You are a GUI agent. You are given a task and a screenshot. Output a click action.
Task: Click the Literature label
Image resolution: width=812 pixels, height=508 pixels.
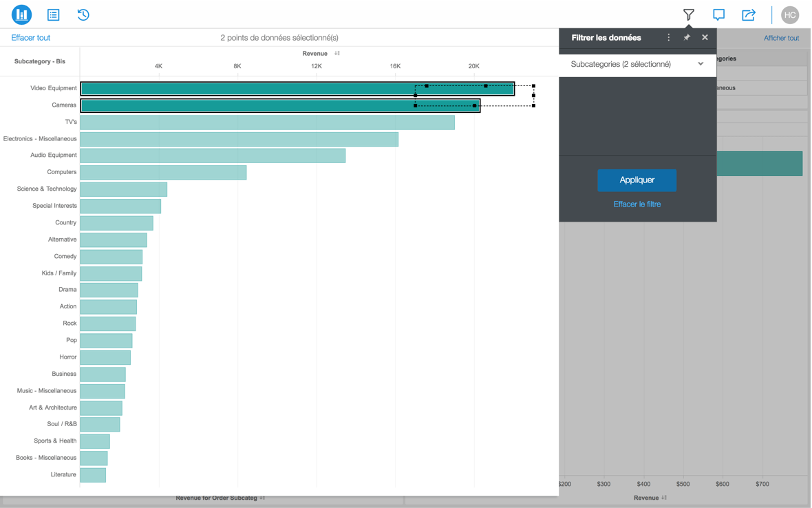click(63, 474)
